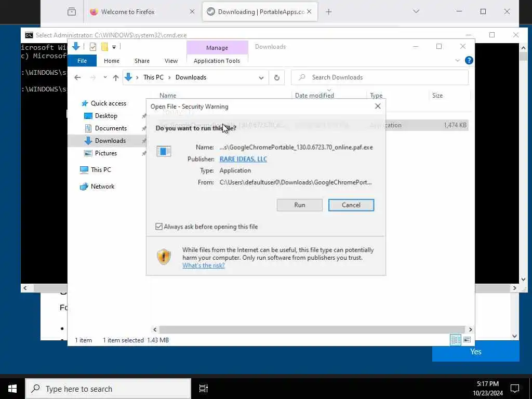Collapse the Explorer ribbon chevron

click(457, 60)
